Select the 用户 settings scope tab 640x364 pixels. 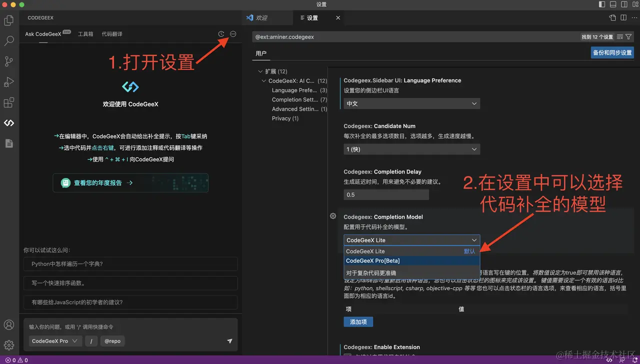pos(261,53)
